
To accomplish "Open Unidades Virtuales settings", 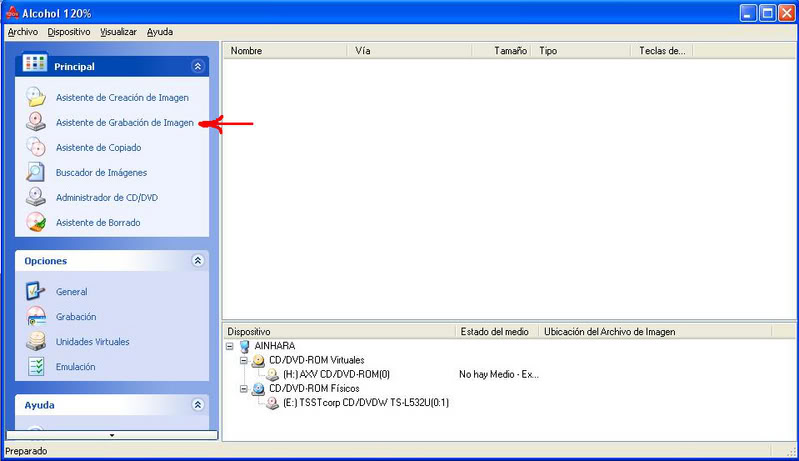I will point(92,341).
